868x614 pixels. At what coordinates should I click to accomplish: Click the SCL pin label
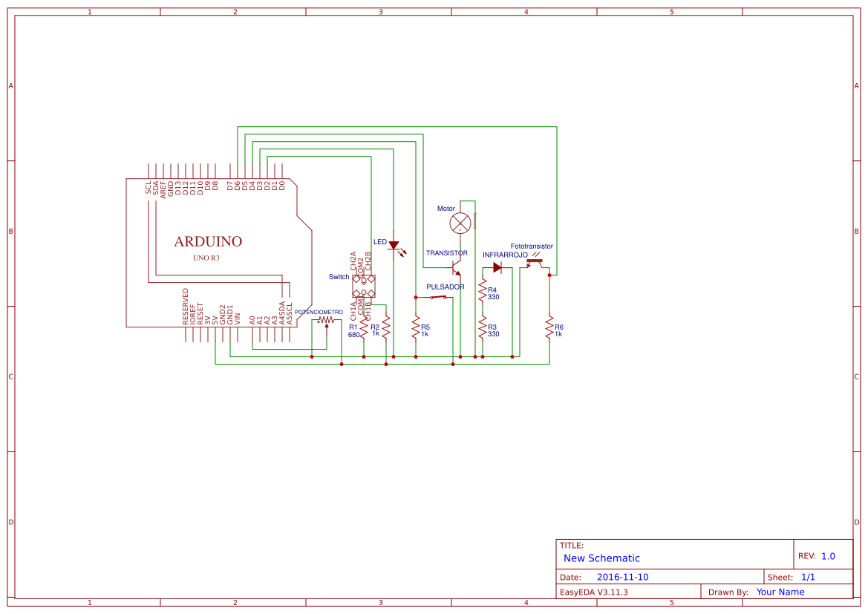click(x=149, y=188)
